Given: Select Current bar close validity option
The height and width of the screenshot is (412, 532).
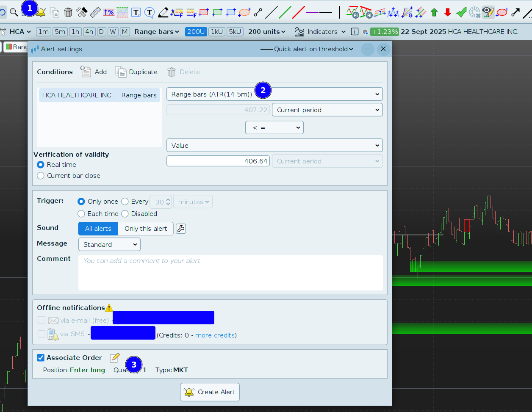Looking at the screenshot, I should click(x=41, y=176).
